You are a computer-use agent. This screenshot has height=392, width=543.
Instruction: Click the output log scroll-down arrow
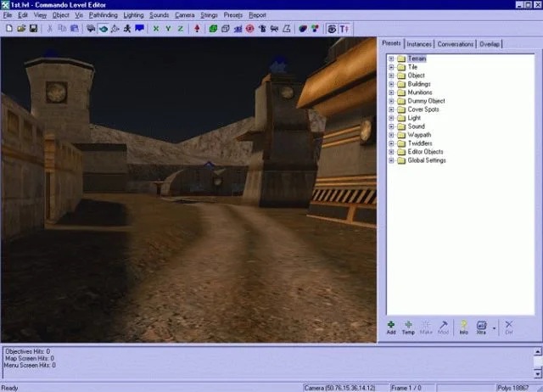(537, 373)
